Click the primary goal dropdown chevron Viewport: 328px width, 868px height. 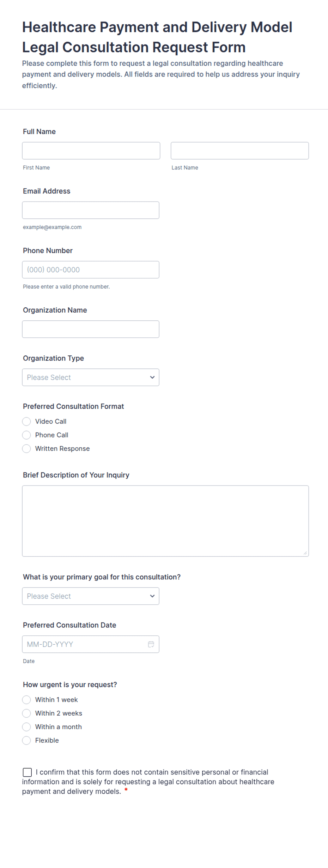pos(152,596)
